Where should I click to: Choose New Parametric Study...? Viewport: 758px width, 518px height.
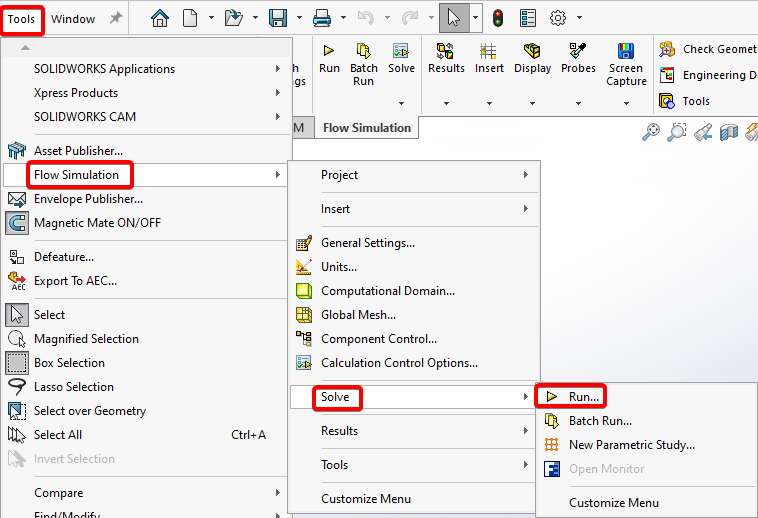(647, 445)
